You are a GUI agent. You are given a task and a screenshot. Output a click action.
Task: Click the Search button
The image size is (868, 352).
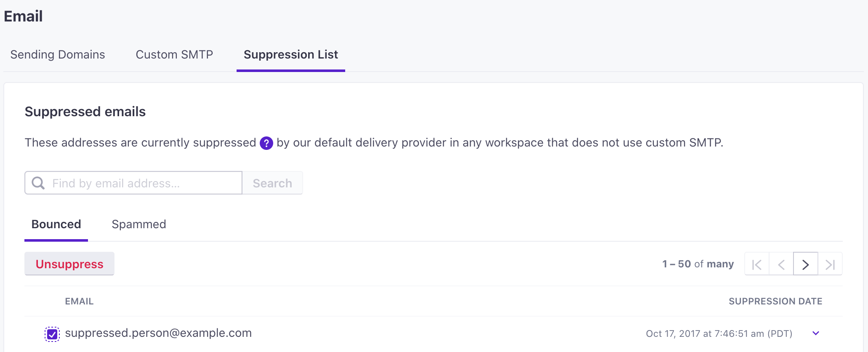tap(272, 183)
